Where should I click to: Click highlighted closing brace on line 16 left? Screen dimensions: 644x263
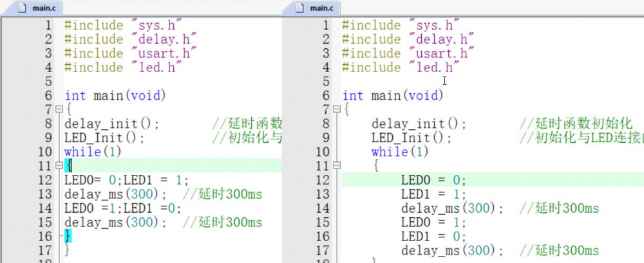click(x=68, y=236)
